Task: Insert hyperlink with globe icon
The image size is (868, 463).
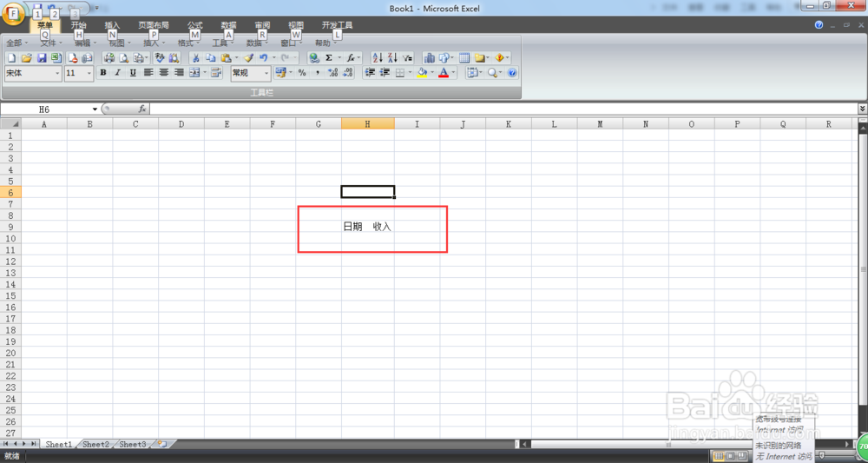Action: tap(314, 58)
